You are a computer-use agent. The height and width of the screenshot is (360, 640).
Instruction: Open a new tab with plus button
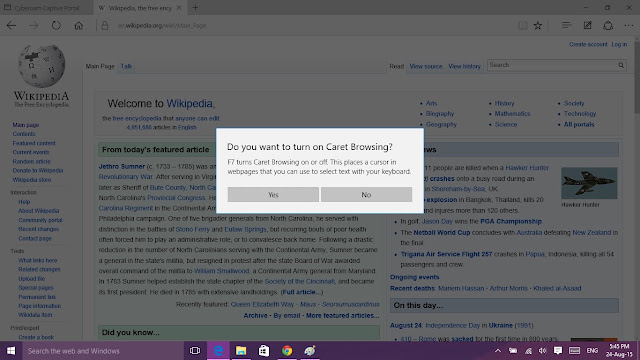coord(195,7)
